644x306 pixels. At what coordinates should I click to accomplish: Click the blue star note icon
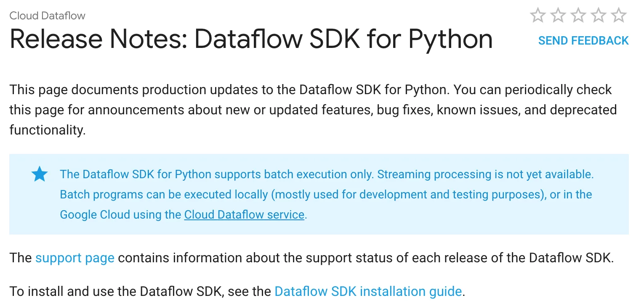(40, 174)
